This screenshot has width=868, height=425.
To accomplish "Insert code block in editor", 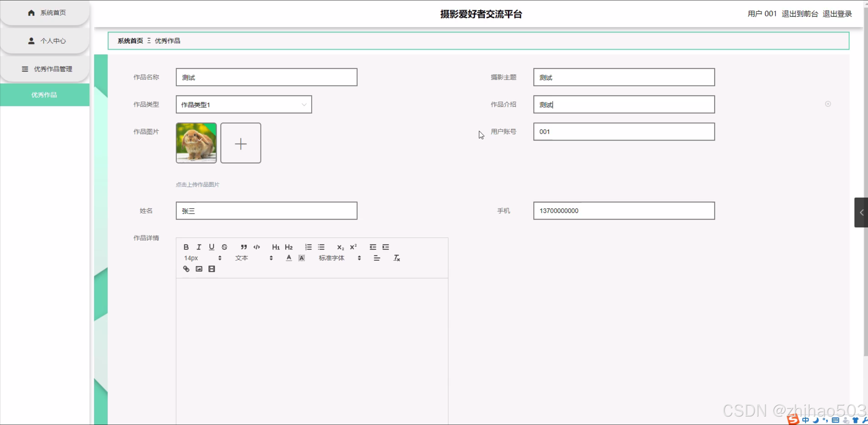I will click(257, 247).
